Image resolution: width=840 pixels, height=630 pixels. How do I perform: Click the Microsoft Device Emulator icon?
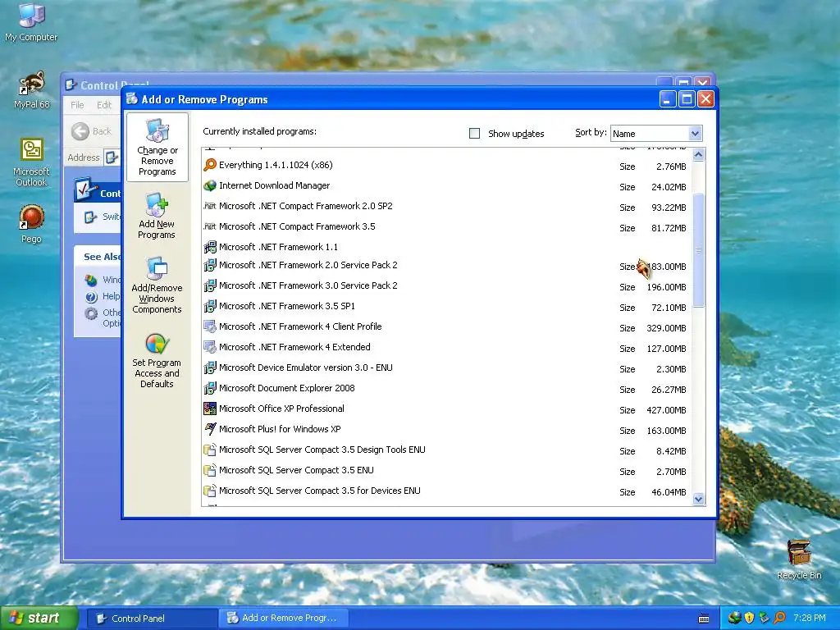click(210, 367)
